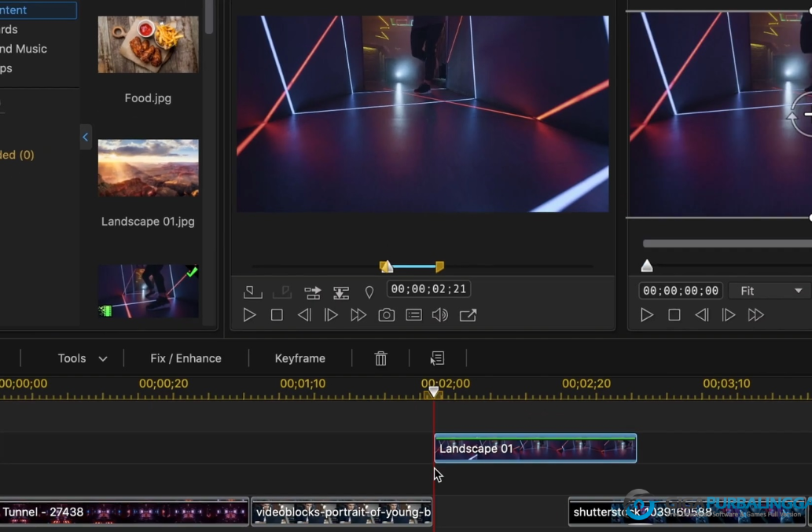Take a snapshot with the camera icon

(x=386, y=314)
